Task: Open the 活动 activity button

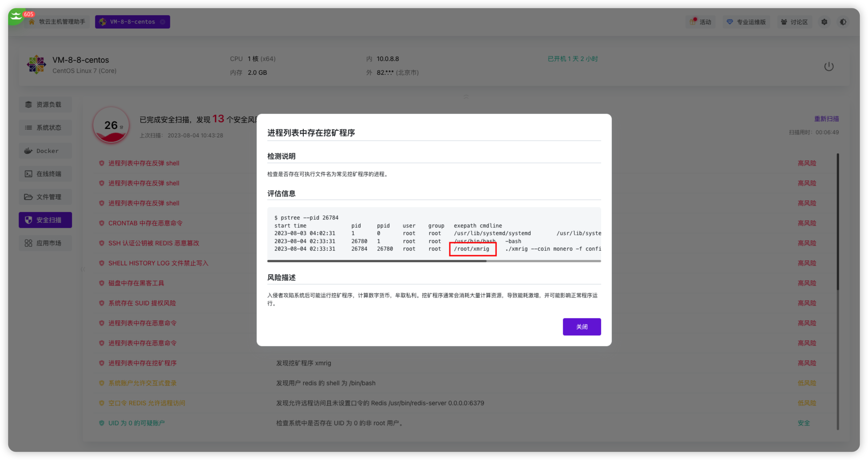Action: 701,22
